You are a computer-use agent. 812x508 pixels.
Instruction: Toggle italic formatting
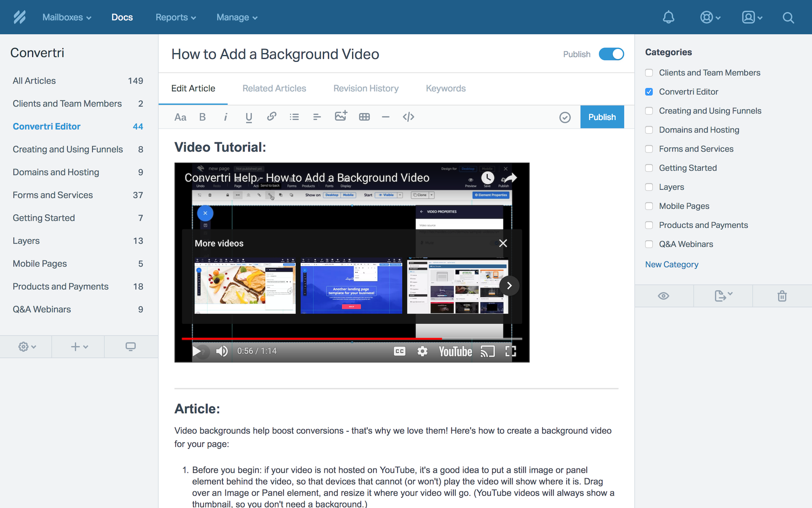(x=225, y=117)
